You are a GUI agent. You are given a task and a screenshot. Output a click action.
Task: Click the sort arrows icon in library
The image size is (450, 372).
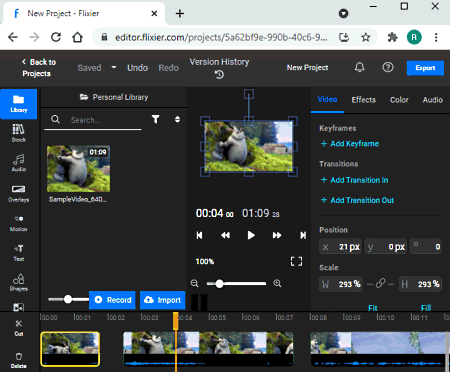coord(177,119)
